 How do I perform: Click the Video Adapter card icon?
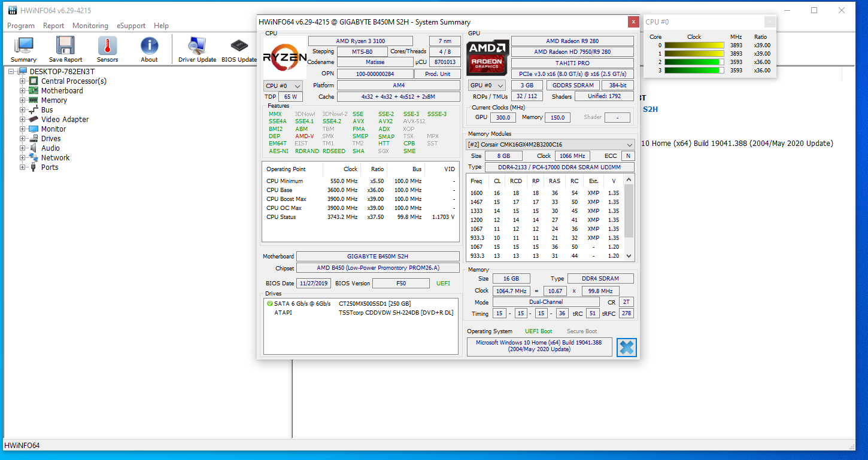point(34,119)
